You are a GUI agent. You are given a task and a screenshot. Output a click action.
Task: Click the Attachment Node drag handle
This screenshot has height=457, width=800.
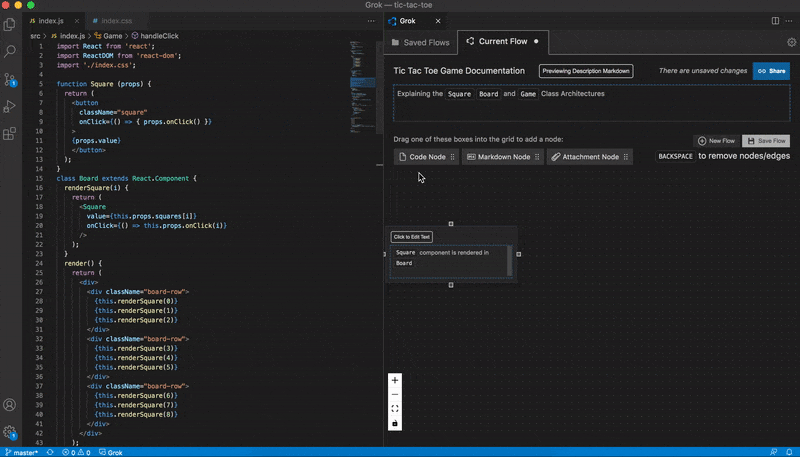pos(626,157)
